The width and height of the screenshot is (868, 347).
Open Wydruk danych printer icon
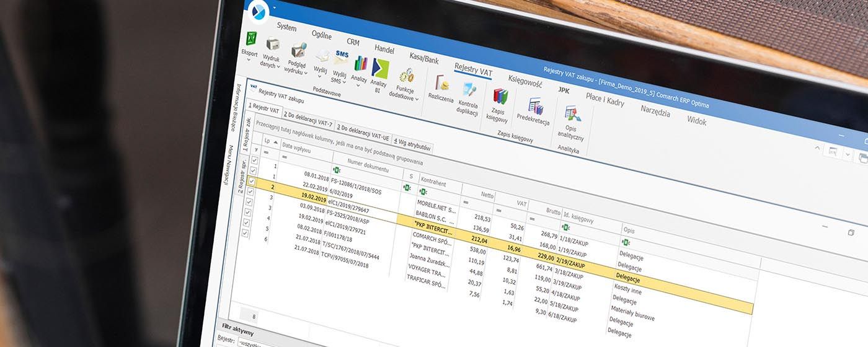[272, 45]
